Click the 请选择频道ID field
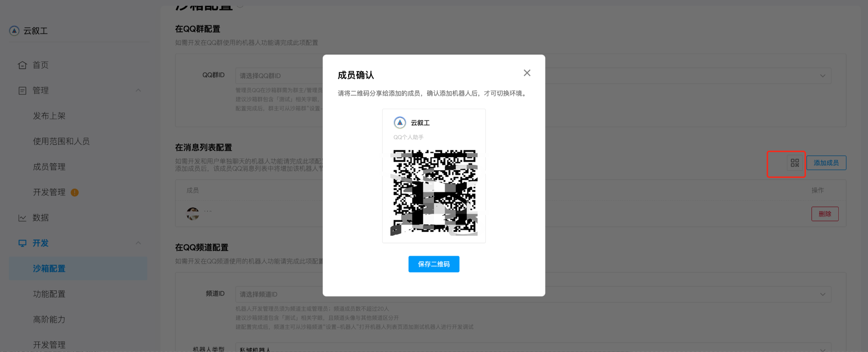The image size is (868, 352). coord(533,294)
